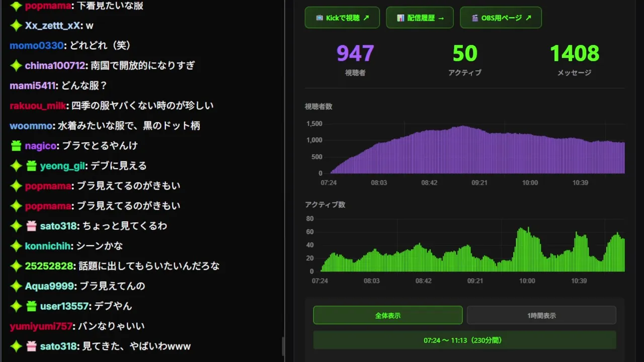Click star badge beside Aqua9999

(x=16, y=286)
